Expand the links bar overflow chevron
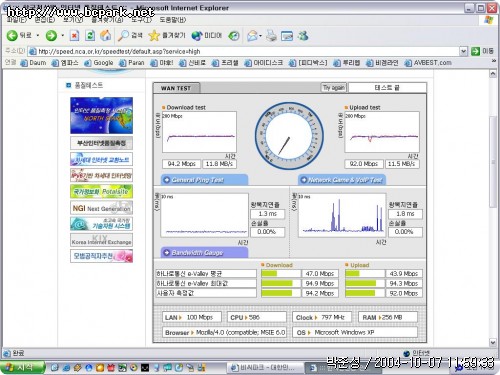This screenshot has height=375, width=500. pos(494,61)
